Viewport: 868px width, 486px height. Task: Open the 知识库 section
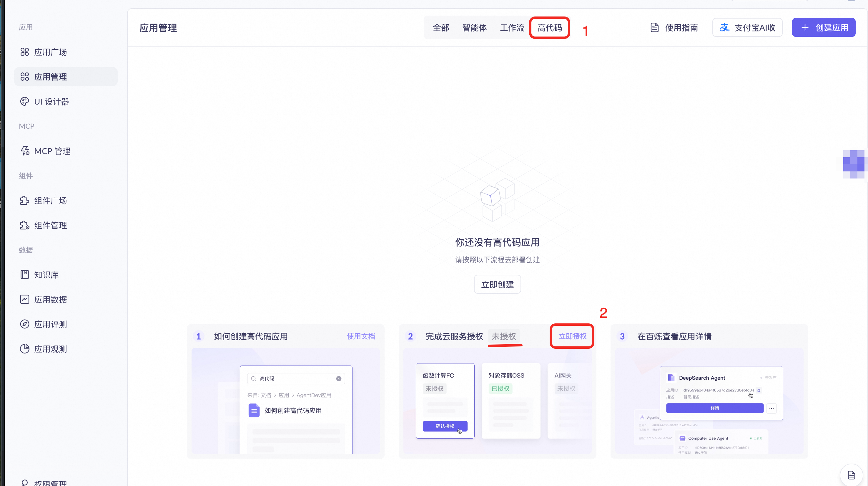pos(46,275)
